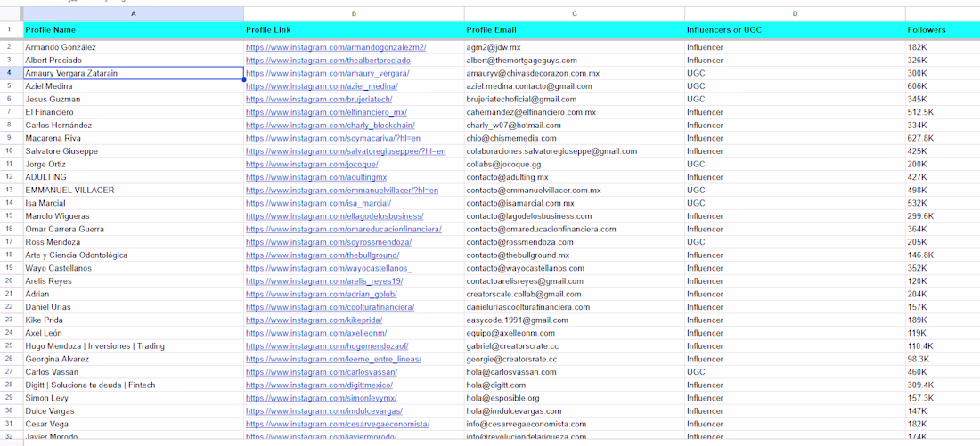
Task: Select the Hugo Mendoza Inversiones Trading cell
Action: point(133,346)
